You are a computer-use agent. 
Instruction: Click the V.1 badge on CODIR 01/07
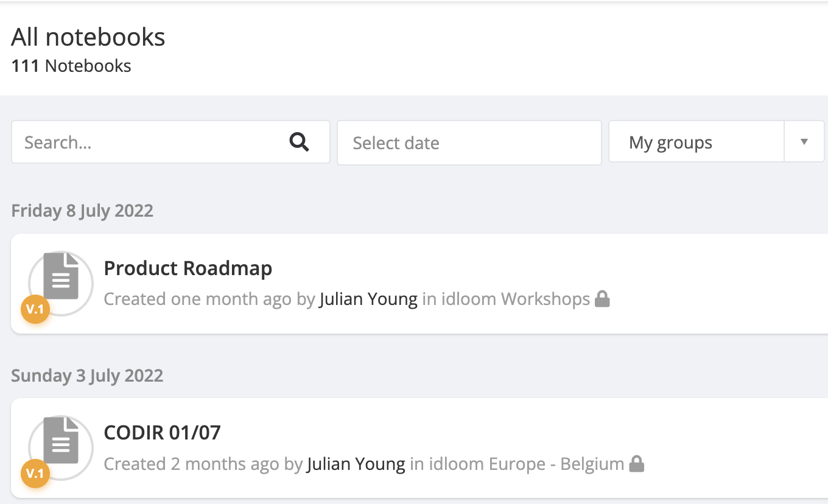tap(35, 474)
